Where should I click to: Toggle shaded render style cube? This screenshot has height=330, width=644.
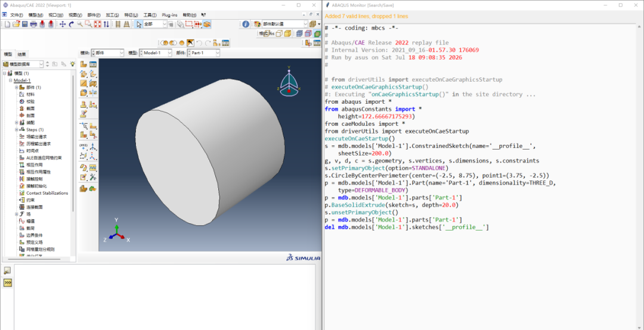tap(287, 34)
